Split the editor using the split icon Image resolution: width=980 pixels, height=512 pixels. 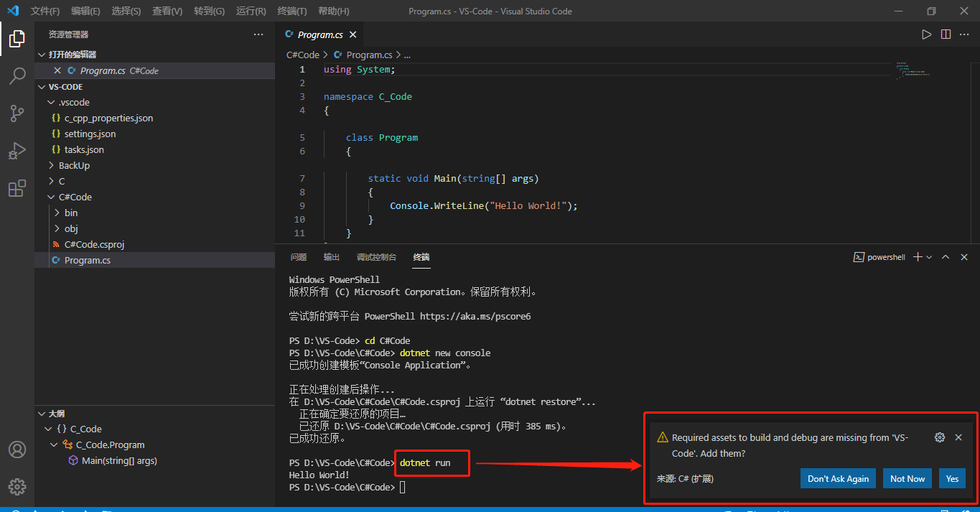tap(946, 33)
